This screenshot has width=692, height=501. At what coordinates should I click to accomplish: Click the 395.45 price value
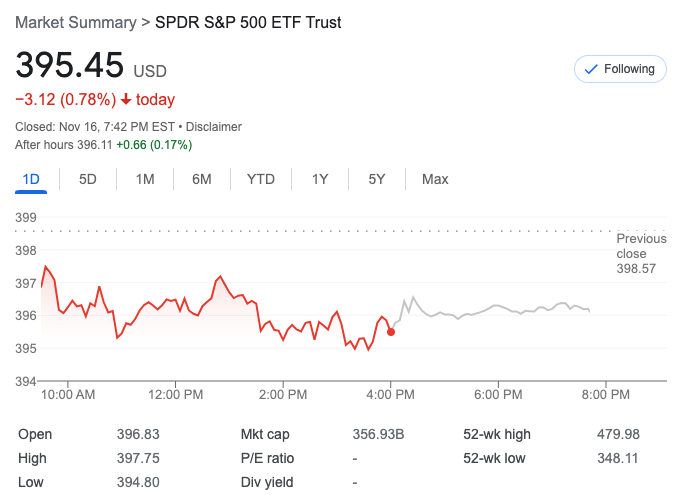(69, 66)
